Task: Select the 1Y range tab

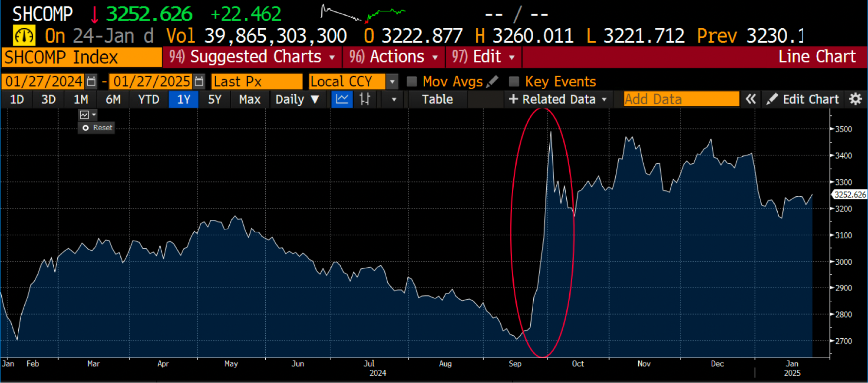Action: [x=184, y=99]
